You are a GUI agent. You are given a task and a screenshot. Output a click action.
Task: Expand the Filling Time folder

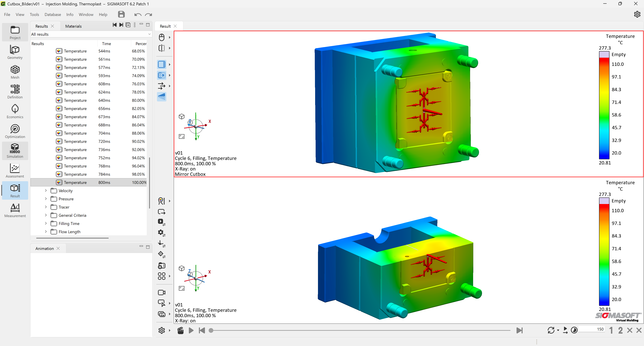point(46,224)
